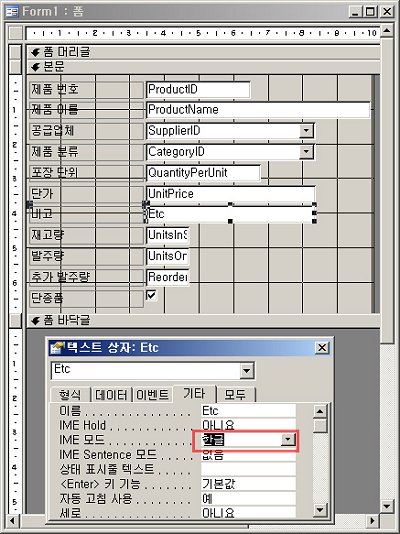Select the 본문 section bar

click(203, 67)
